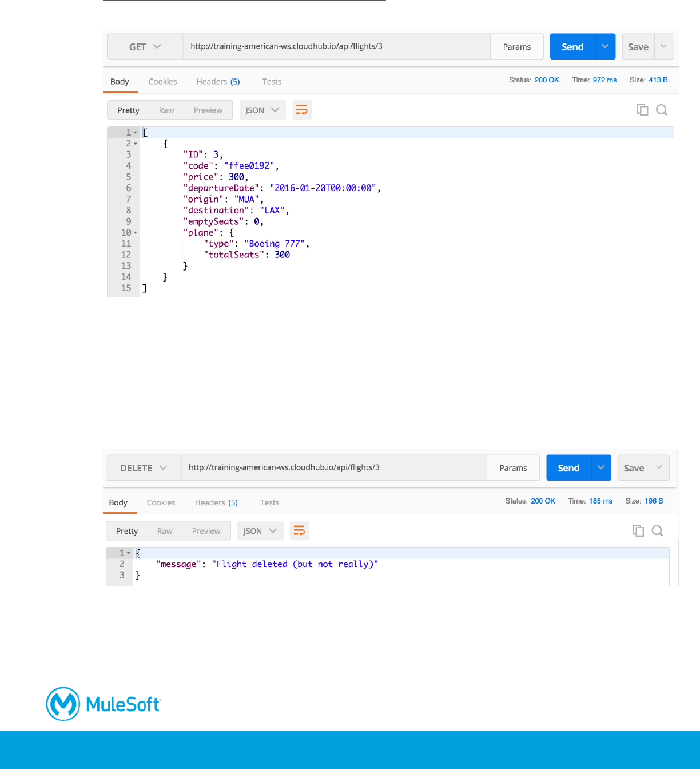This screenshot has width=700, height=769.
Task: Select Preview view in DELETE response
Action: point(206,531)
